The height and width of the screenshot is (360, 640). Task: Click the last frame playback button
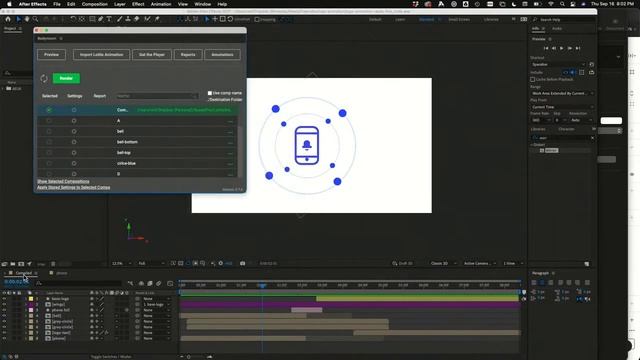pos(578,48)
